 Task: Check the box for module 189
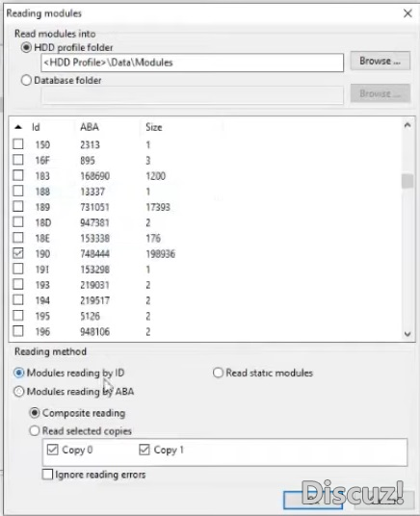(18, 206)
